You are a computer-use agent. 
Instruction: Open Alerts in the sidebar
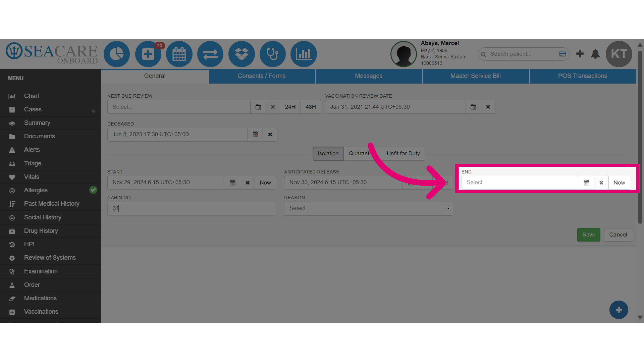click(x=51, y=150)
